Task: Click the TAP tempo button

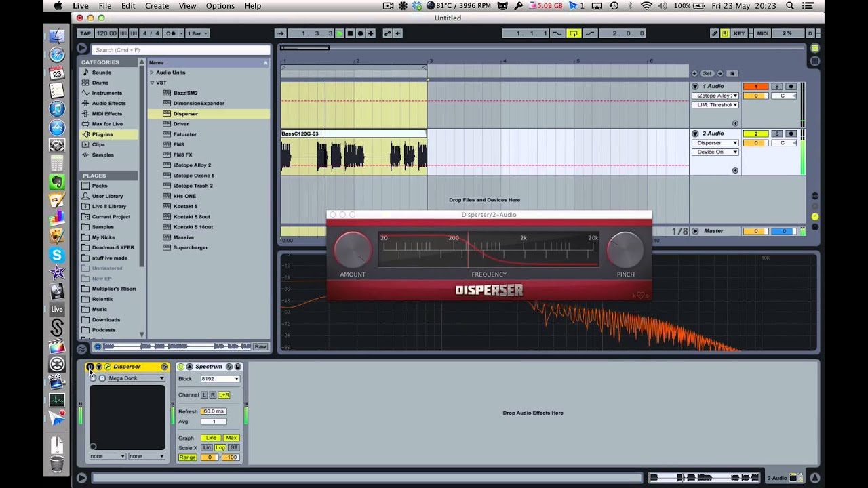Action: tap(85, 33)
